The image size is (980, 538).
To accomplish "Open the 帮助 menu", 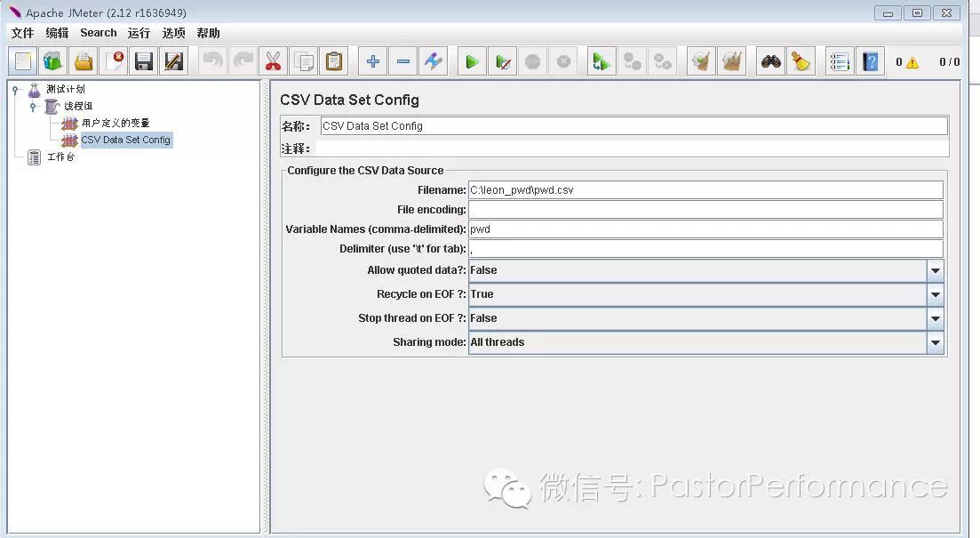I will click(208, 33).
